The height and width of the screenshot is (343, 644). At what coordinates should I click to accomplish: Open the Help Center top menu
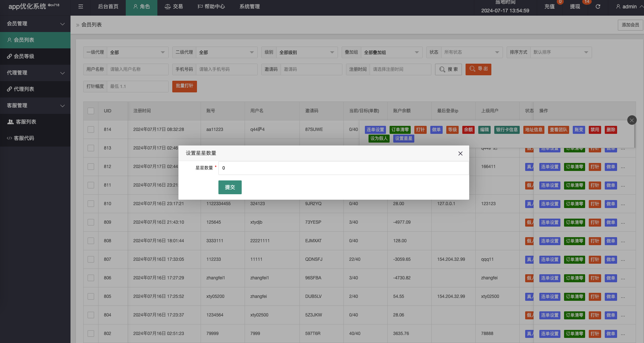[x=211, y=7]
